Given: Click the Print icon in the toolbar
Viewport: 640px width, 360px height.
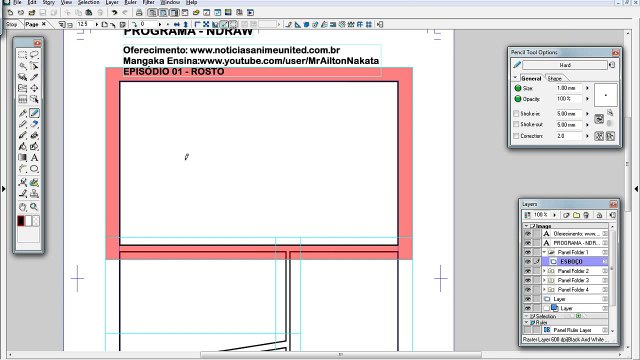Looking at the screenshot, I should click(x=139, y=13).
